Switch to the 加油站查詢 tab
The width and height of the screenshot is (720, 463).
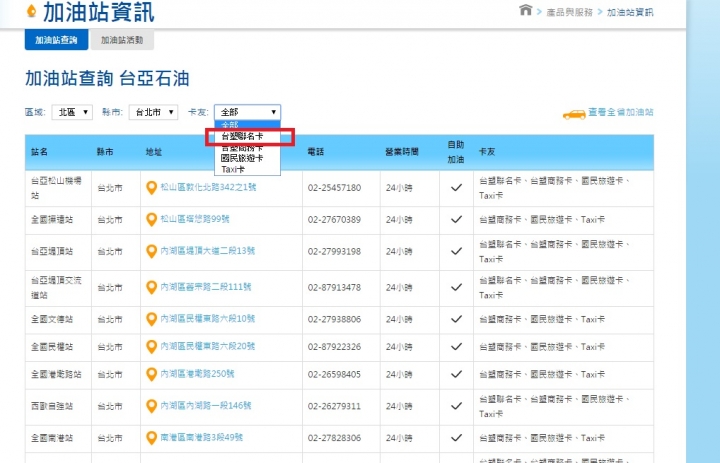pos(56,40)
